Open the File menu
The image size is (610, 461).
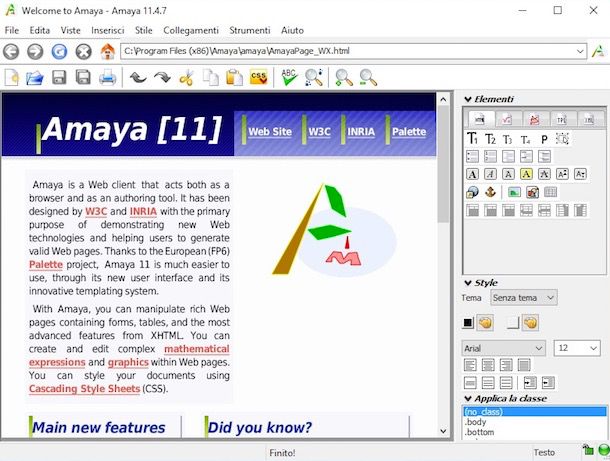(x=12, y=30)
